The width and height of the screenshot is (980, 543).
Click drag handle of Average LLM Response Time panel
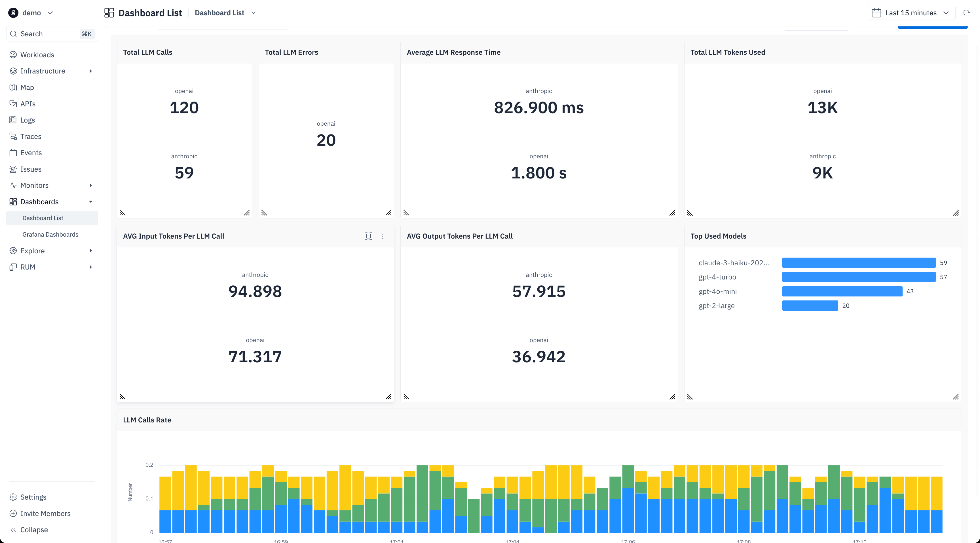(406, 213)
